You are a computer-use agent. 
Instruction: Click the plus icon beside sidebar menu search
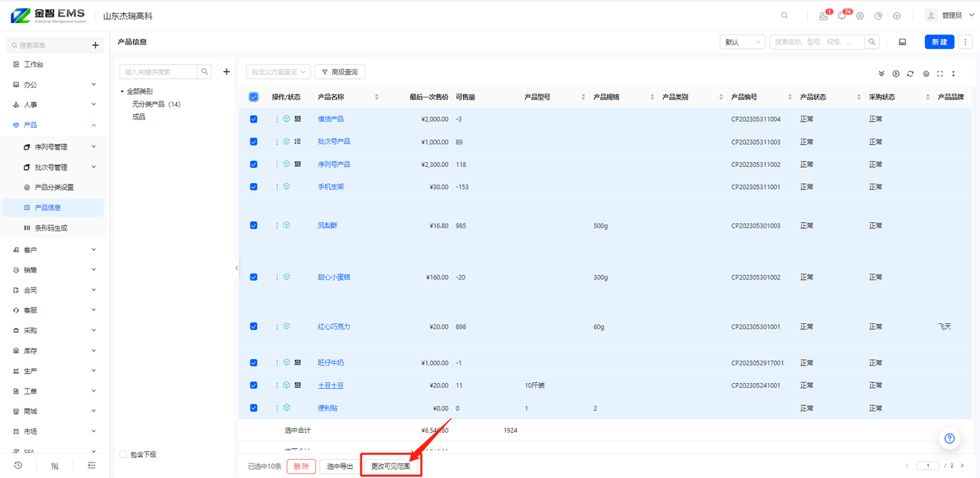(x=95, y=45)
